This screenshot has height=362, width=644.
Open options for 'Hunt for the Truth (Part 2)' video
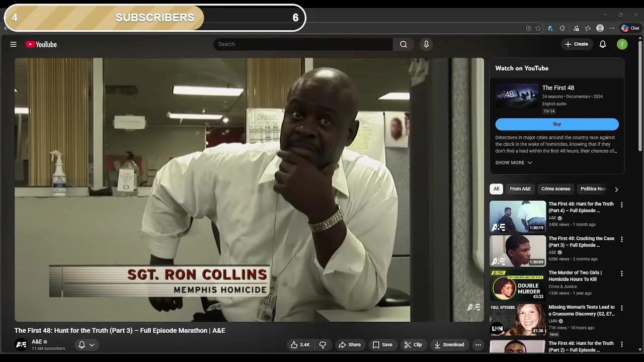pos(622,344)
